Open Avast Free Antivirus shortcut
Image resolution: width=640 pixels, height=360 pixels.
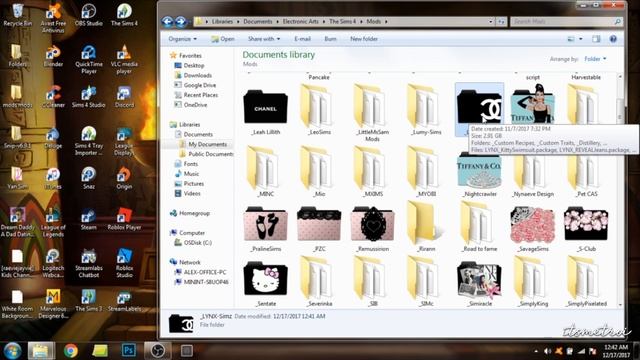53,18
